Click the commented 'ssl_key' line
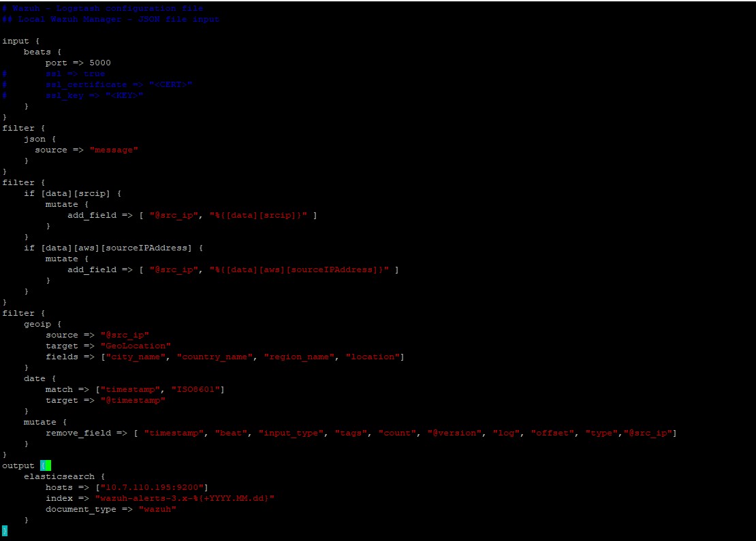The height and width of the screenshot is (541, 756). [72, 95]
